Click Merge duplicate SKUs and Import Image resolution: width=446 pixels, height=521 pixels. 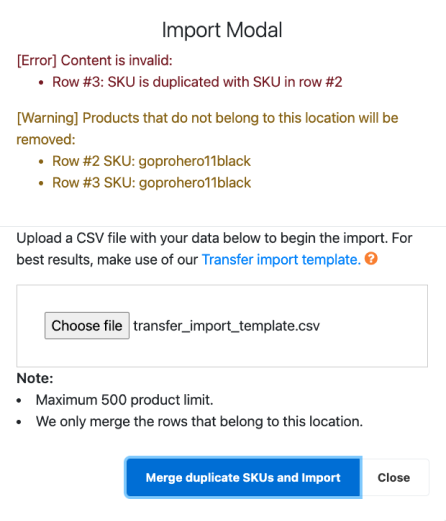coord(243,477)
